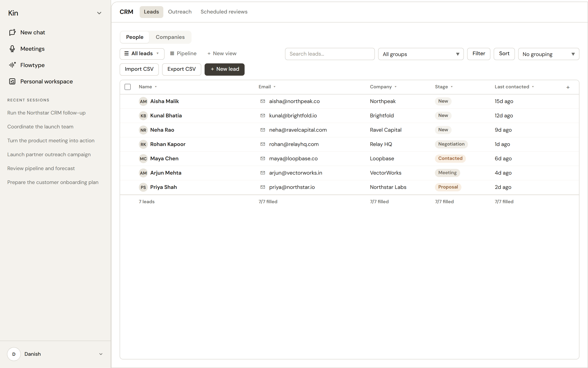
Task: Click the Meeting stage badge for Arjun Mehta
Action: coord(447,173)
